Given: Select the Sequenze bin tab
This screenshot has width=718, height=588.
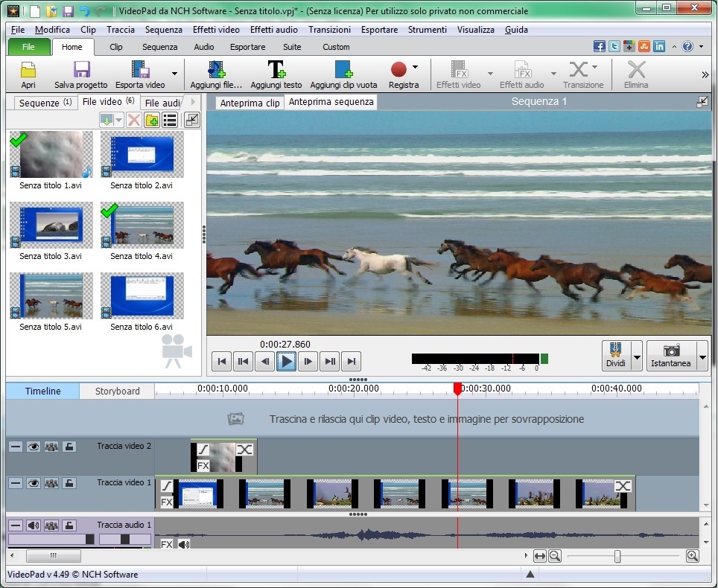Looking at the screenshot, I should 45,103.
